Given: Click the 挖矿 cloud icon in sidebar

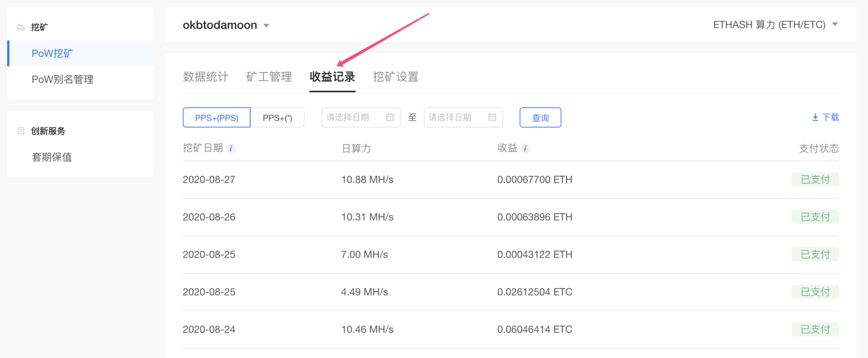Looking at the screenshot, I should 21,27.
